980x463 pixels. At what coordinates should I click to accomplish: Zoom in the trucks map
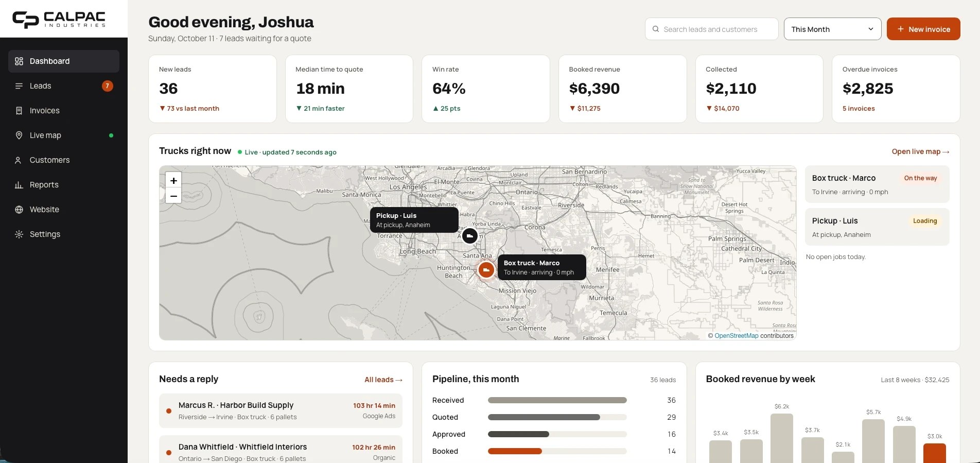(173, 180)
